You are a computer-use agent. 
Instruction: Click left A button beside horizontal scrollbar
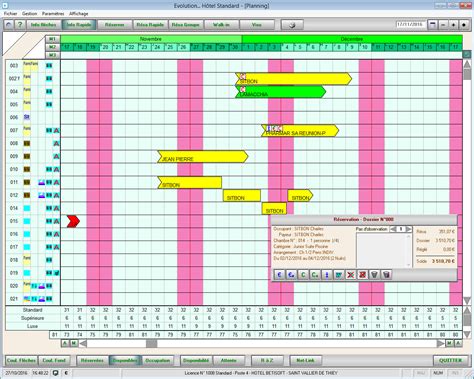click(65, 343)
